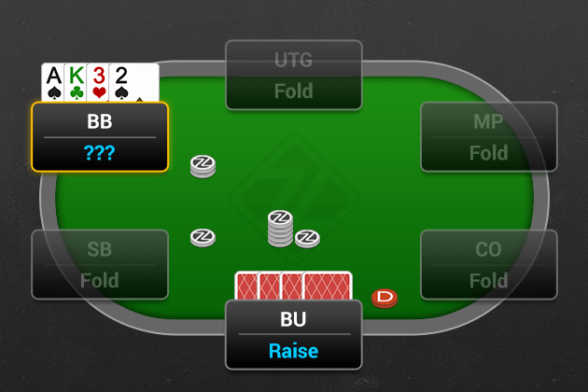
Task: Click the blue ??? action text
Action: (x=99, y=153)
